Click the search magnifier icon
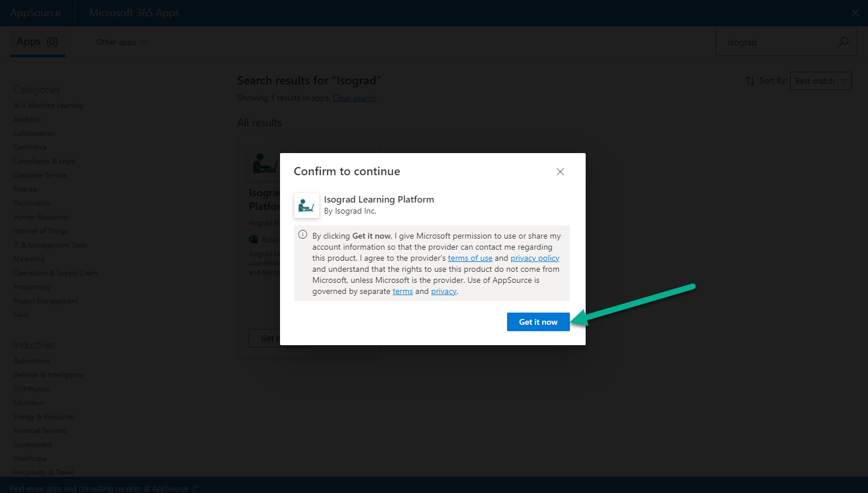 tap(843, 42)
